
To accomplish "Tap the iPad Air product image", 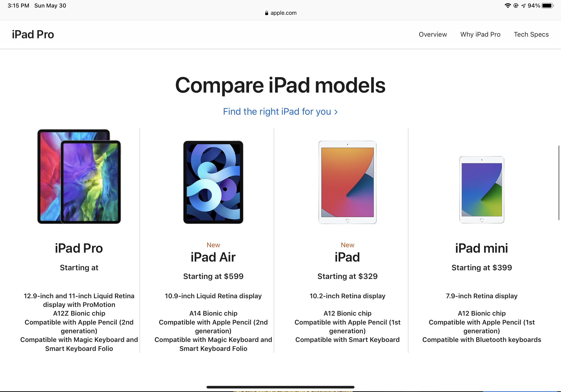I will point(213,182).
